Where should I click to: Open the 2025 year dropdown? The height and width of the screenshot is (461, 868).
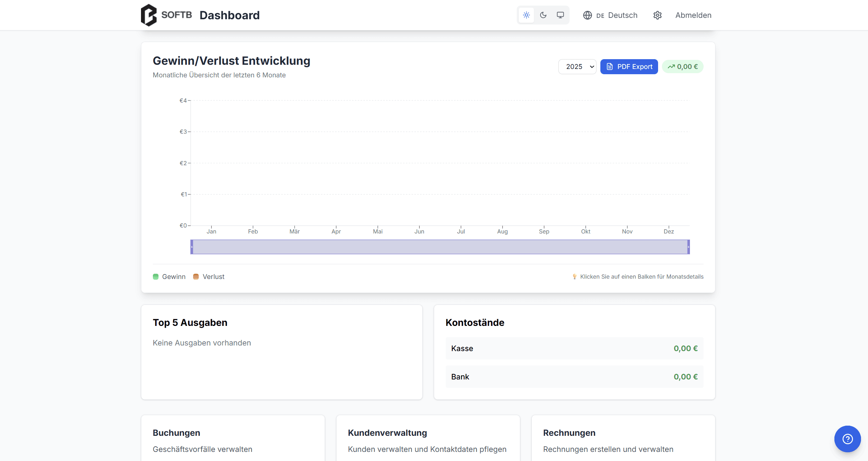tap(577, 67)
